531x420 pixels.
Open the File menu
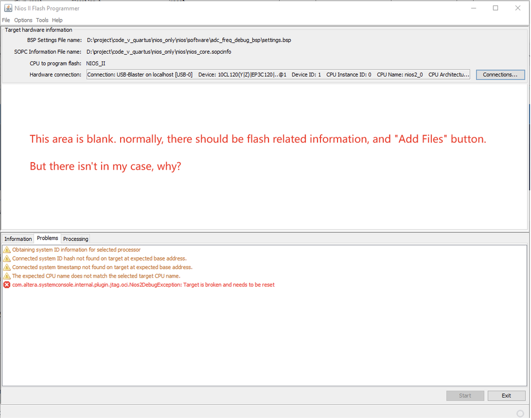(6, 20)
